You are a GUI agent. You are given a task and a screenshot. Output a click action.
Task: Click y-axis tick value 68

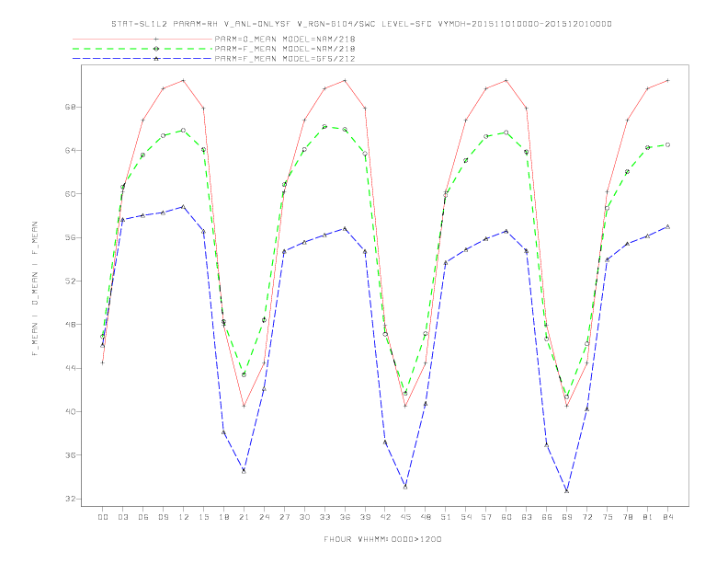click(x=70, y=107)
